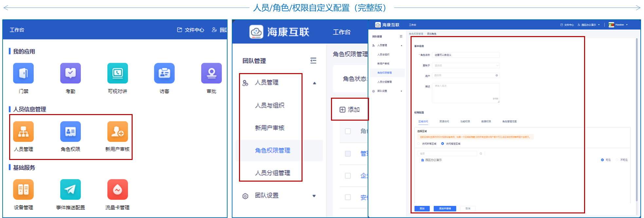Open the 门禁 access control app icon
Screen dimensions: 644x218
click(23, 73)
